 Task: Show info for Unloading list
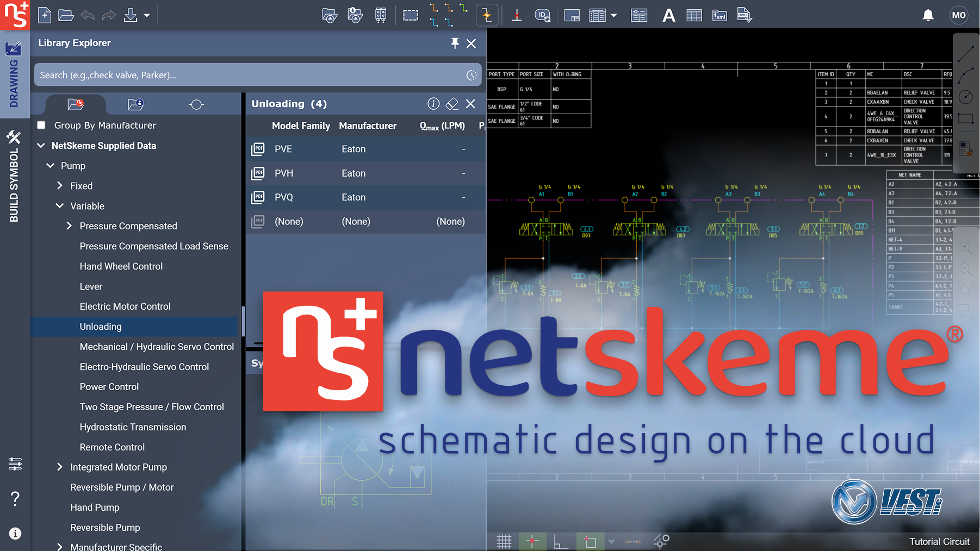[x=433, y=104]
